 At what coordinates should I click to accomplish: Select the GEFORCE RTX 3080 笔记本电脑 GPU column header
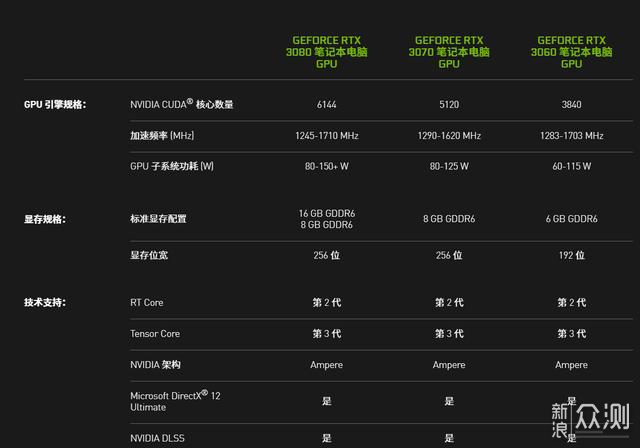[327, 52]
